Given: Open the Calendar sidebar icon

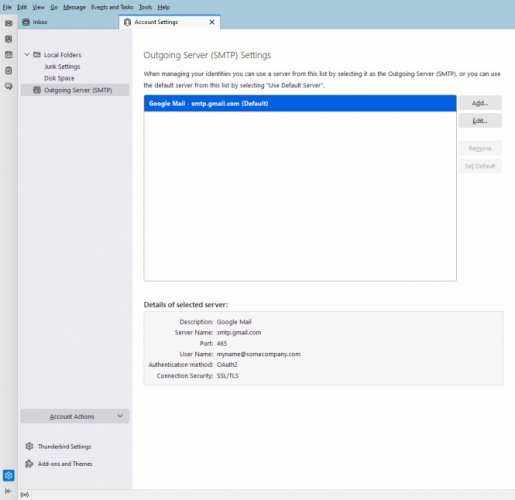Looking at the screenshot, I should click(9, 55).
